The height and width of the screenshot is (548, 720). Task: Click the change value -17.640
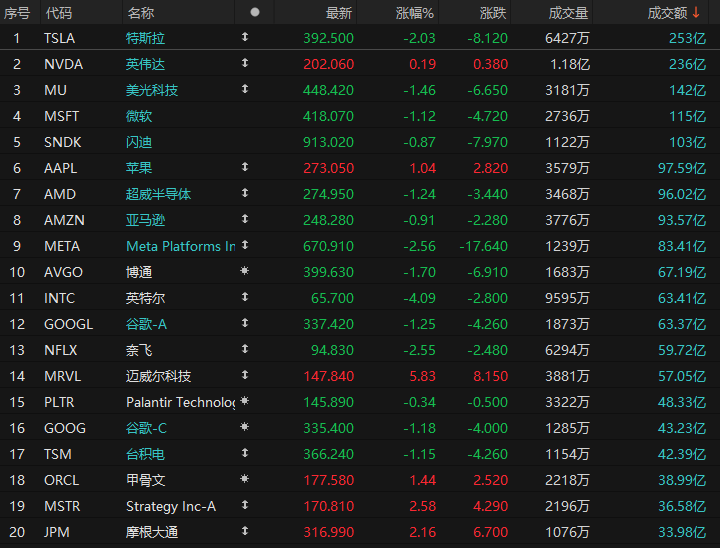click(484, 246)
